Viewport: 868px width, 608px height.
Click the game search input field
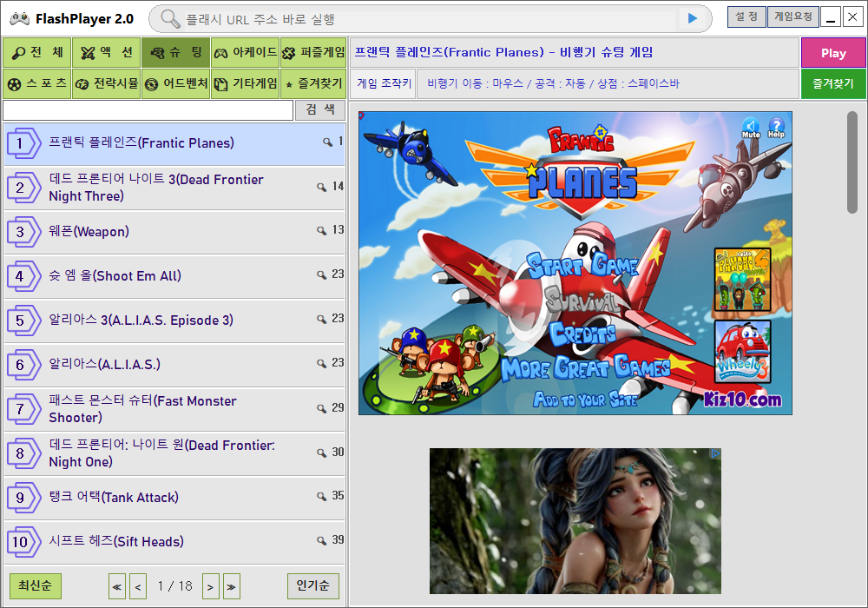pos(148,110)
